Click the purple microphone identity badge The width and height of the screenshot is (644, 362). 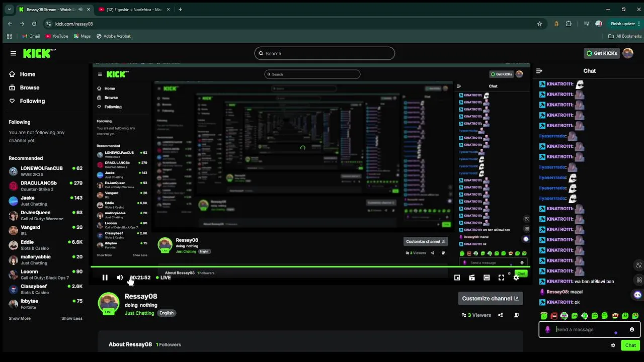[548, 329]
